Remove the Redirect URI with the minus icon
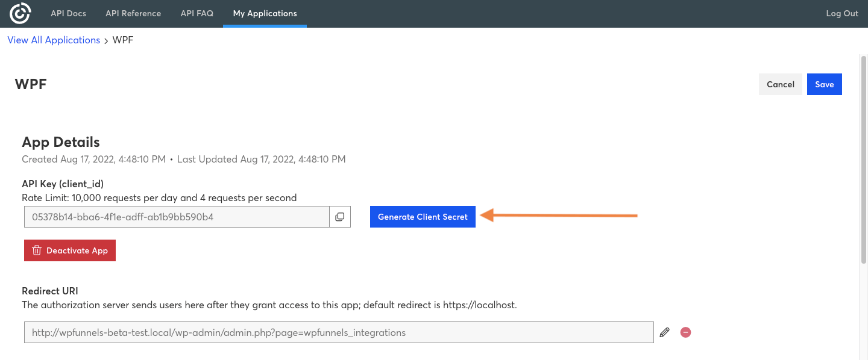This screenshot has width=868, height=360. tap(685, 332)
